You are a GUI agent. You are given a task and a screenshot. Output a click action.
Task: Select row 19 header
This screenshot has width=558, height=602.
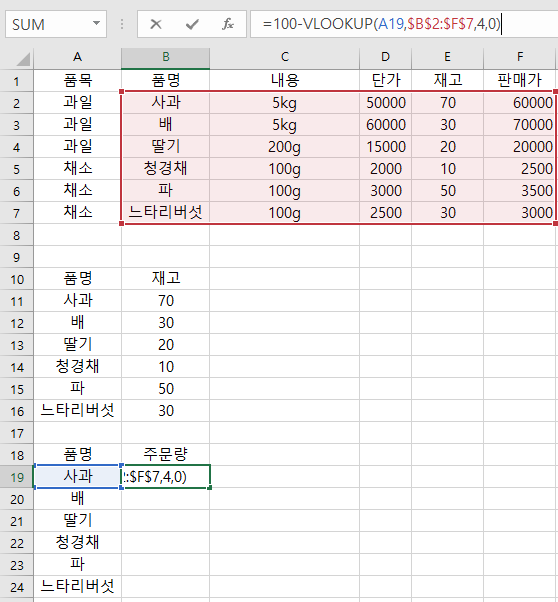(17, 477)
